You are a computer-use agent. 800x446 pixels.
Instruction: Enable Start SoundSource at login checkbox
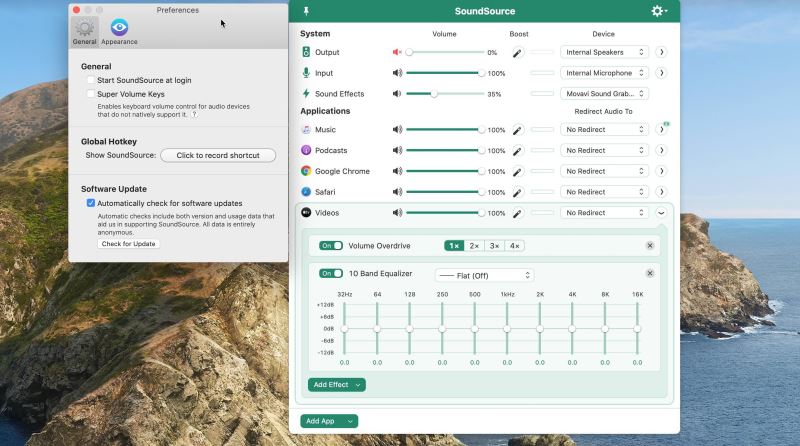coord(91,80)
